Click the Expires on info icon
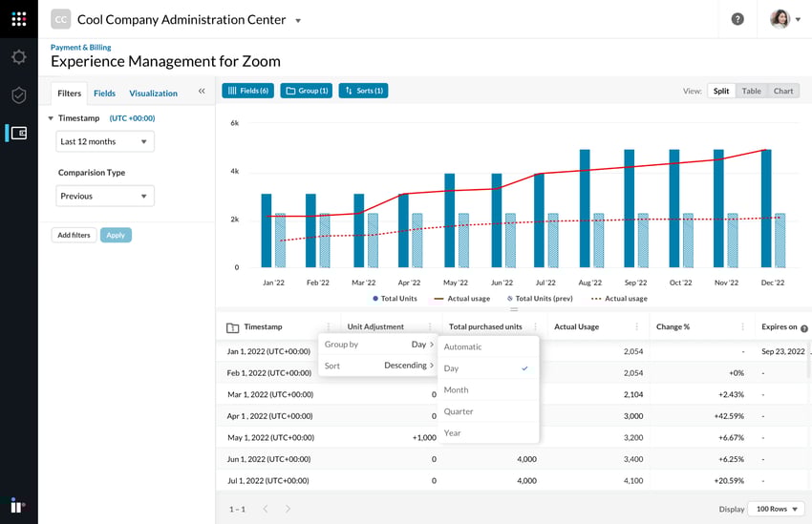 point(804,328)
